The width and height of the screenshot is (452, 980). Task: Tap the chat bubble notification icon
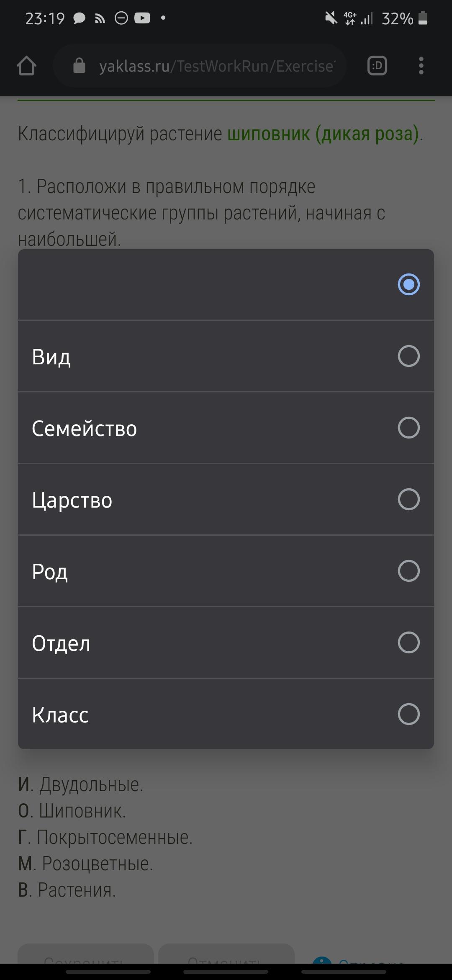pos(79,18)
